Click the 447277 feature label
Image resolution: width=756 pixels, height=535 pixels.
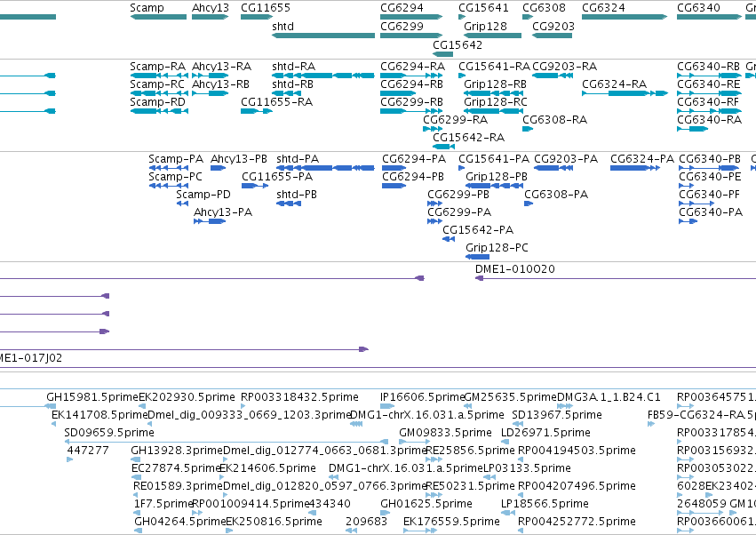[x=88, y=451]
